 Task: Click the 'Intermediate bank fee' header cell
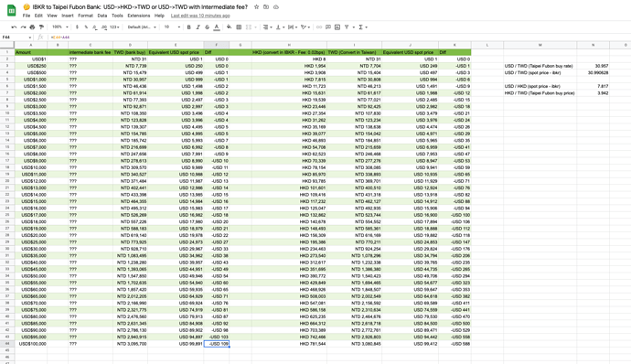click(x=91, y=52)
